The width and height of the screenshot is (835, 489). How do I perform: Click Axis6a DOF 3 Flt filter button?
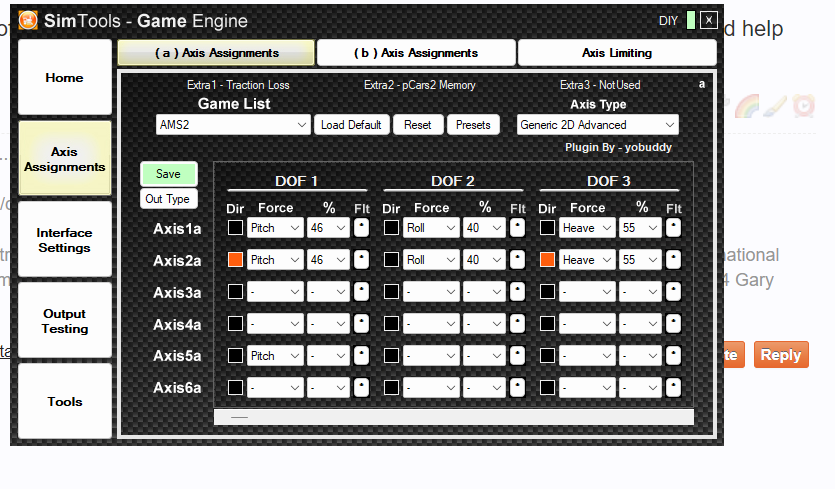(673, 387)
